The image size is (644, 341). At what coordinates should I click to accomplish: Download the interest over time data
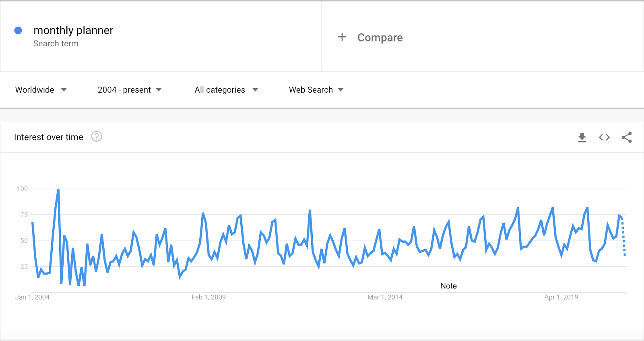tap(582, 137)
